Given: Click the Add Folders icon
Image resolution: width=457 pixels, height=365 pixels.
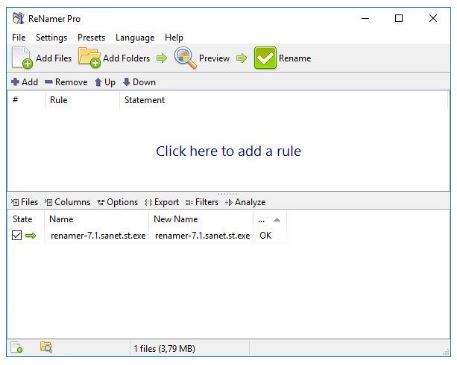Looking at the screenshot, I should [89, 57].
